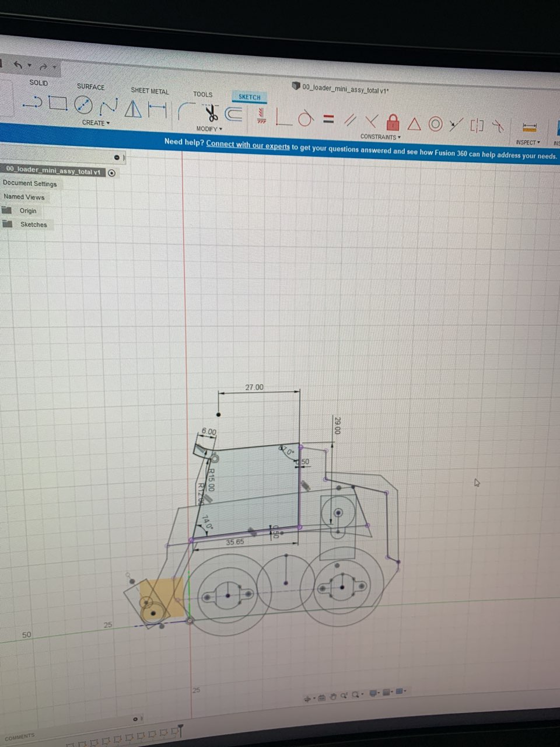Open the Zoom options dropdown arrow
This screenshot has width=560, height=747.
[362, 694]
